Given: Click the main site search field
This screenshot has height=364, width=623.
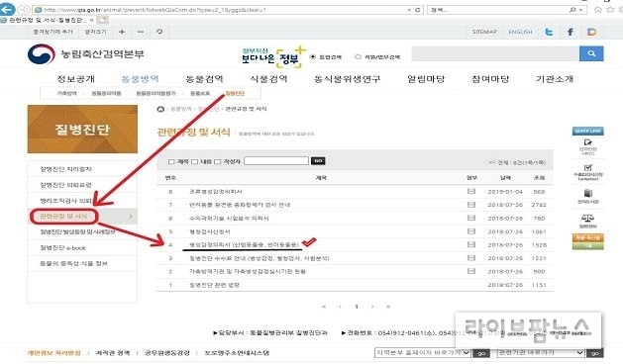Looking at the screenshot, I should coord(495,53).
